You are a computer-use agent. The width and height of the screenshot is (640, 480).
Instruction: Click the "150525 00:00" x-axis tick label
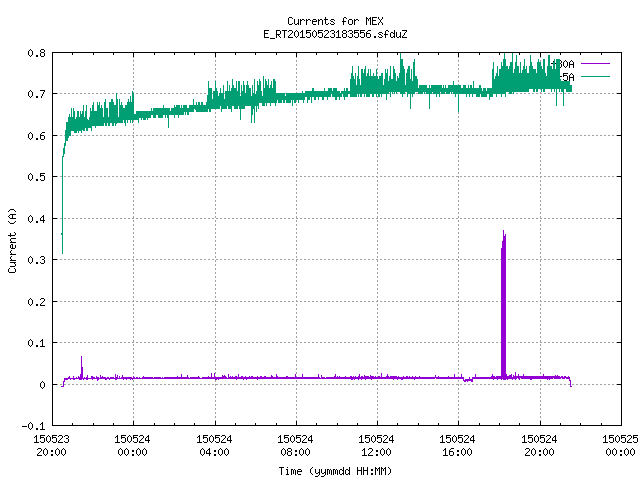pyautogui.click(x=620, y=445)
